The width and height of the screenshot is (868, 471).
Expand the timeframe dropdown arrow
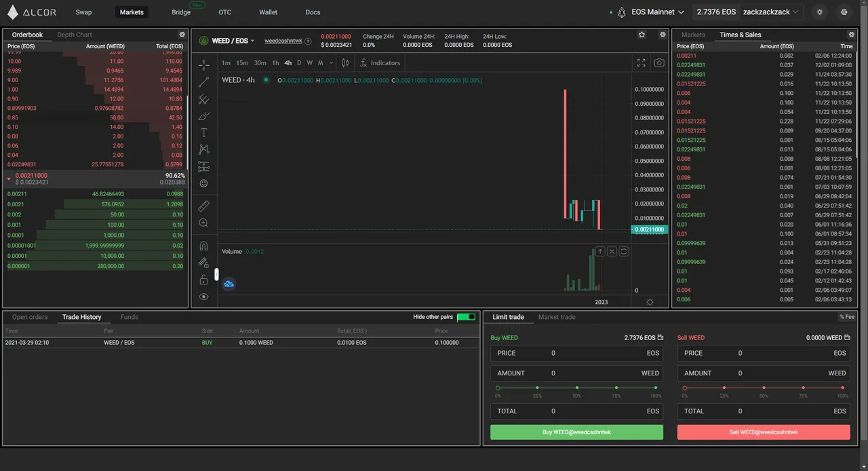pos(331,62)
